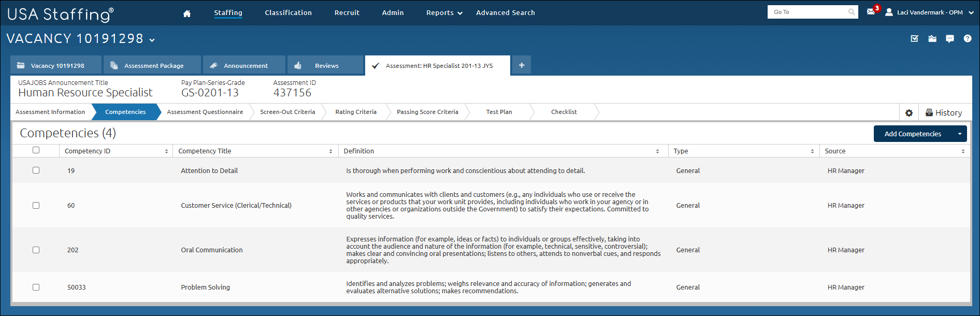
Task: Sort by Competency Title column
Action: pyautogui.click(x=330, y=151)
